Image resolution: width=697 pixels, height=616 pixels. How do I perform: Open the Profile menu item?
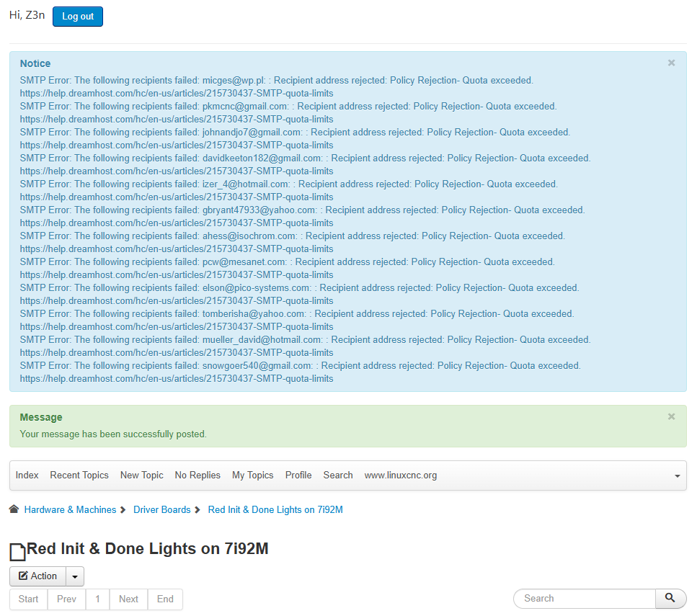point(298,476)
